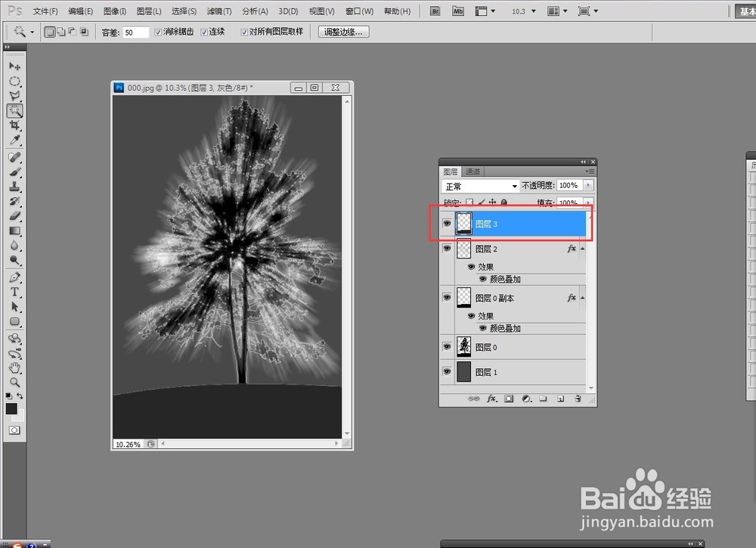Add a layer style via fx icon
The width and height of the screenshot is (756, 548).
[491, 398]
